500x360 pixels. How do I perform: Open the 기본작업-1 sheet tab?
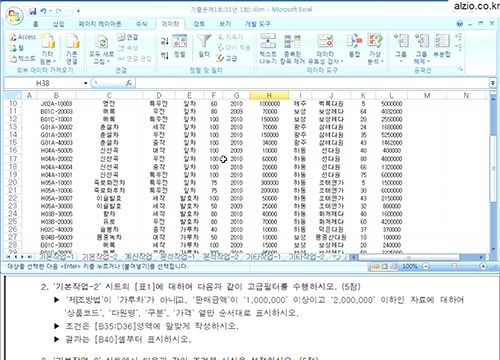57,257
